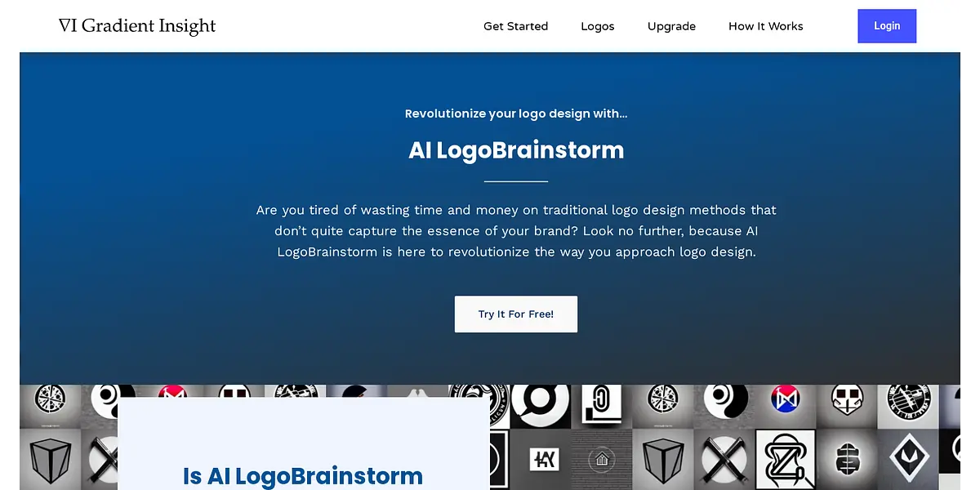980x490 pixels.
Task: Click the Try It For Free! button
Action: 516,314
